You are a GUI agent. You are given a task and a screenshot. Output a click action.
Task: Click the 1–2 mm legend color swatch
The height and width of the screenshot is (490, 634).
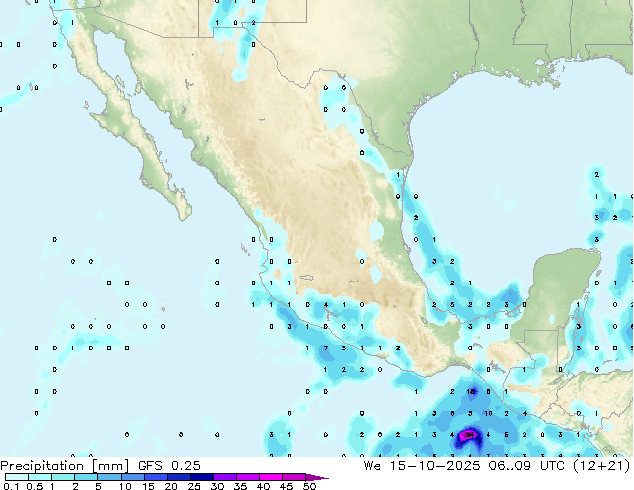63,477
